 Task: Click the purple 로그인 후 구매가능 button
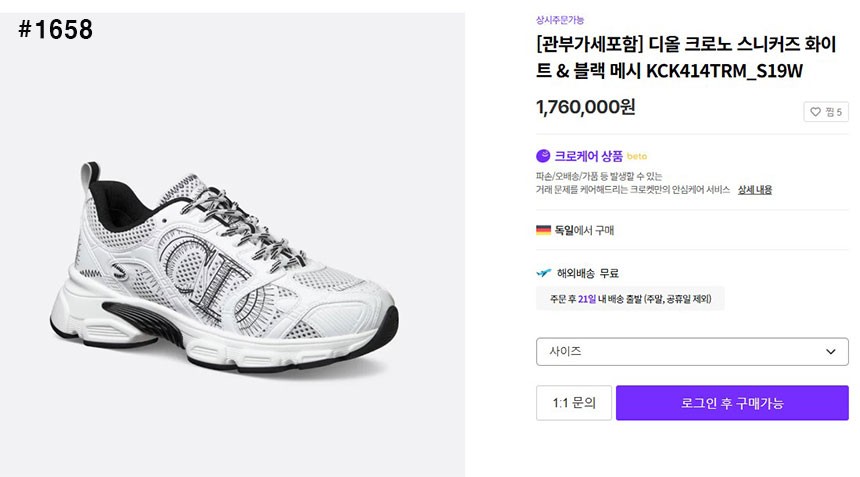tap(732, 403)
